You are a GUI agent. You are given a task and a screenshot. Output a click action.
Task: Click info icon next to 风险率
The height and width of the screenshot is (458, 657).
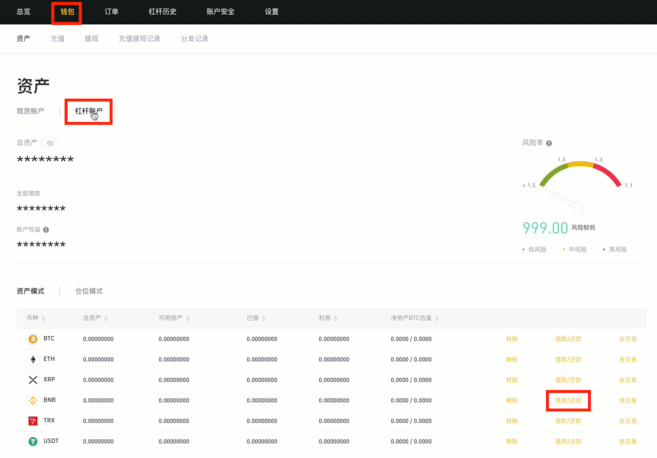[x=549, y=143]
